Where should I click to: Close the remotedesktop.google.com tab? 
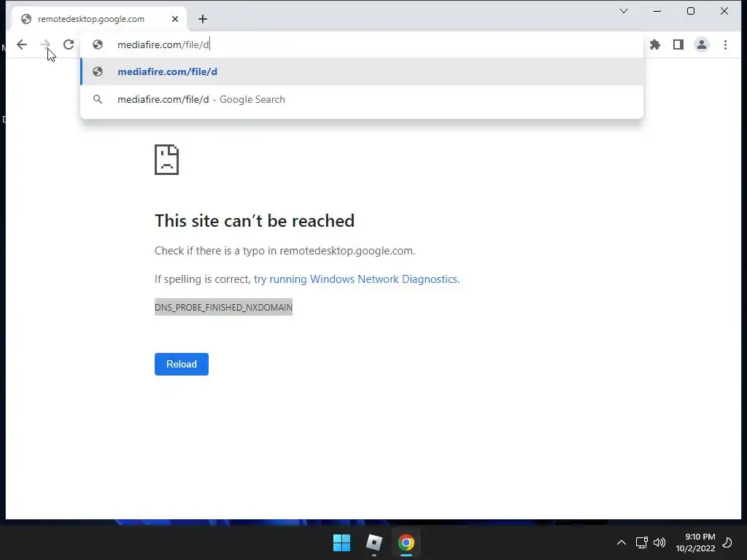click(175, 19)
